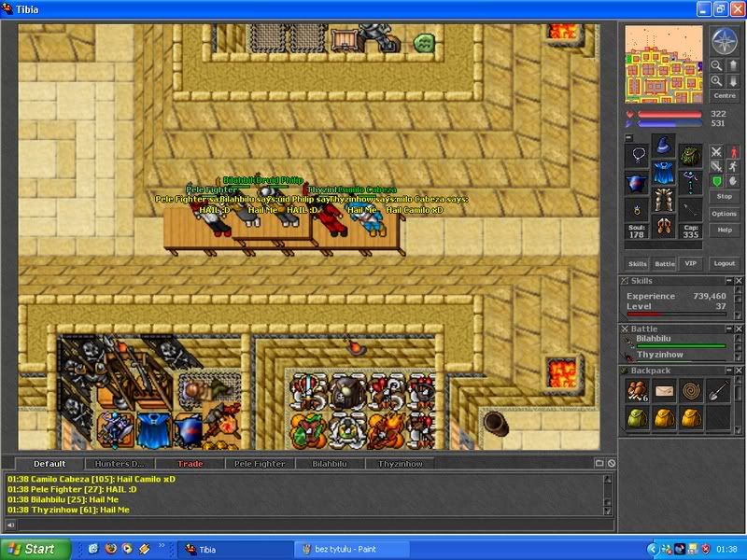Click the shovel in Backpack
The height and width of the screenshot is (560, 747).
coord(718,390)
